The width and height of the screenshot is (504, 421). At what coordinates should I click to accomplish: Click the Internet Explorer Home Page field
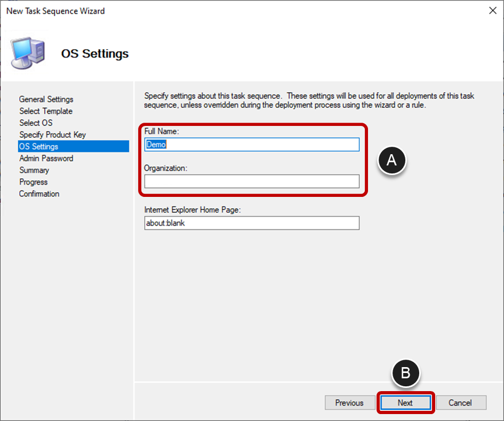[252, 223]
